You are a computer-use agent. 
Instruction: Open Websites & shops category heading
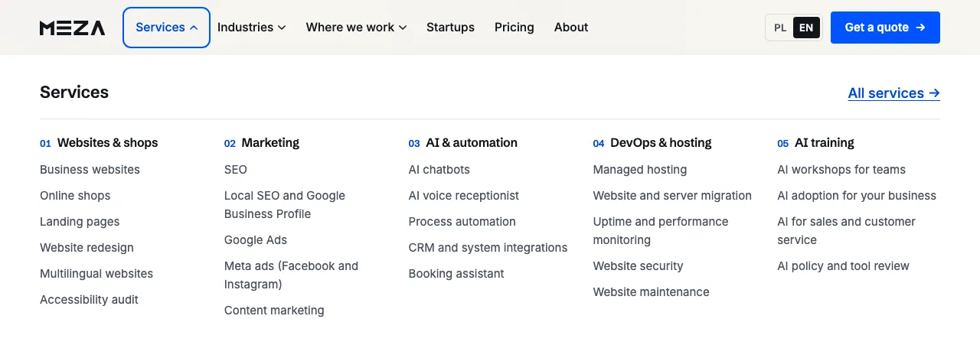[x=99, y=143]
